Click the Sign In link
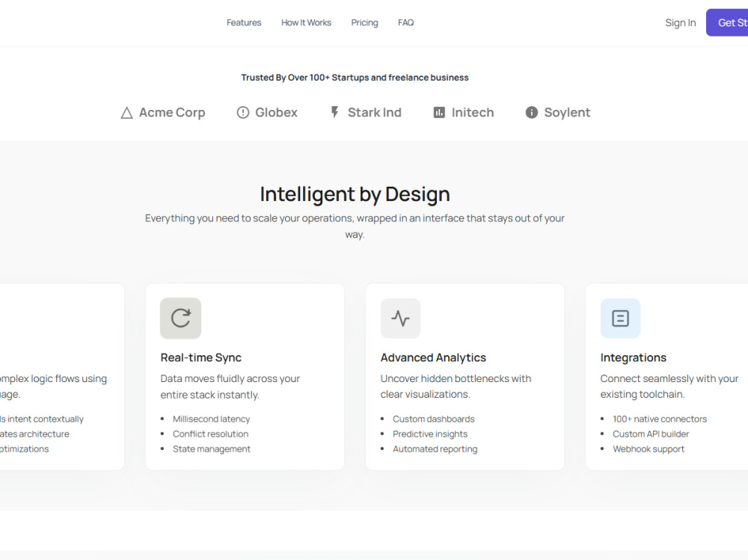The image size is (748, 560). (680, 22)
